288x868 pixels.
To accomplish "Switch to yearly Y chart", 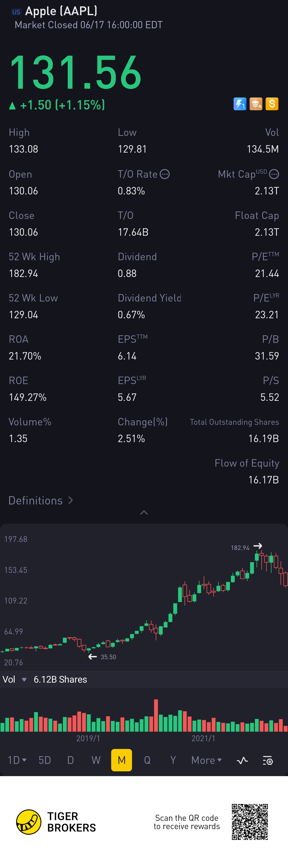I will point(173,760).
